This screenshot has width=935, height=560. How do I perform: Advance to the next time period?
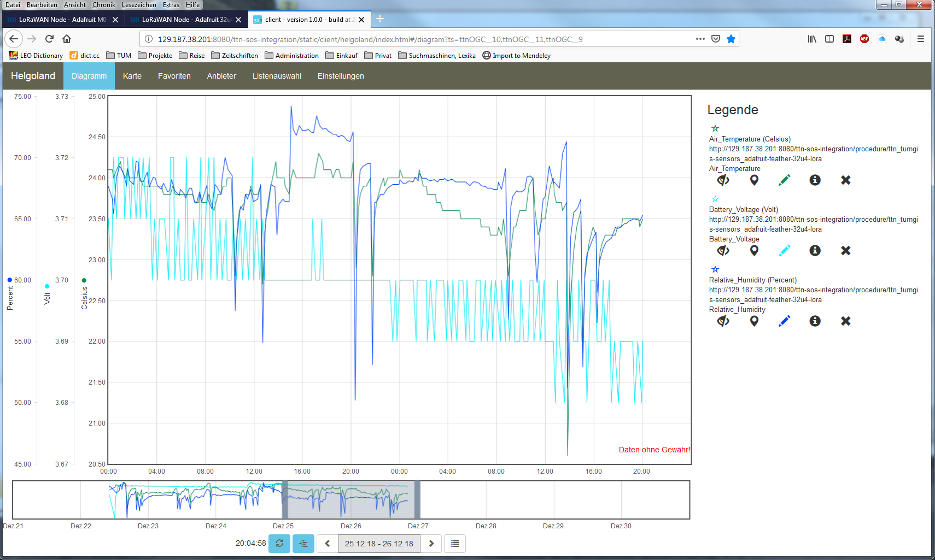click(x=431, y=544)
